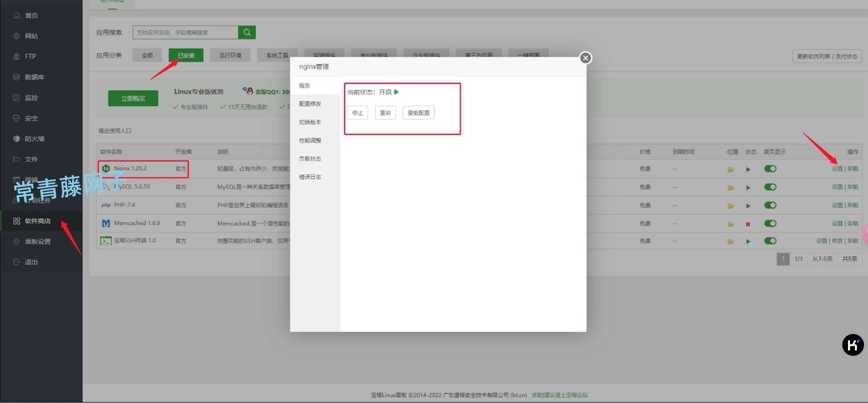
Task: Click the 立即购买 buy now button
Action: (133, 99)
